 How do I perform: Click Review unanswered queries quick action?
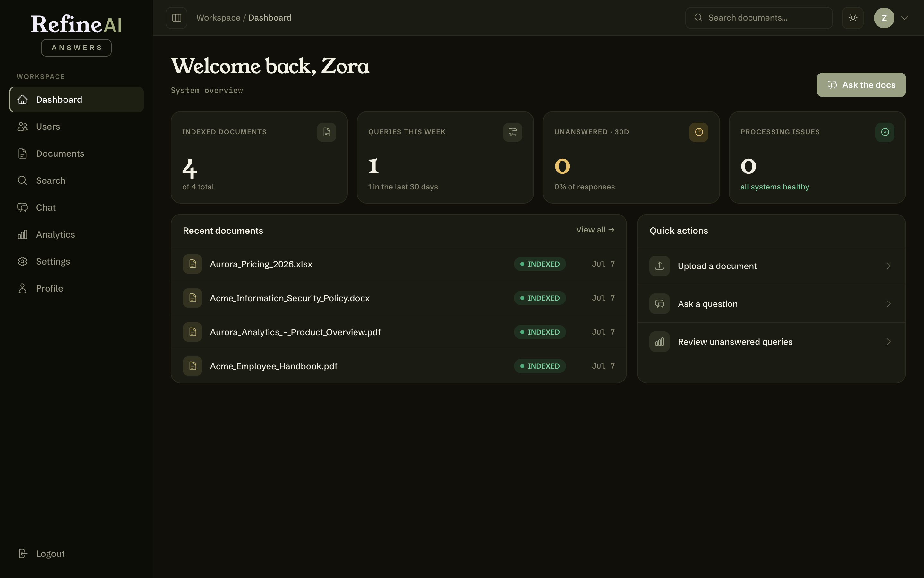(771, 342)
